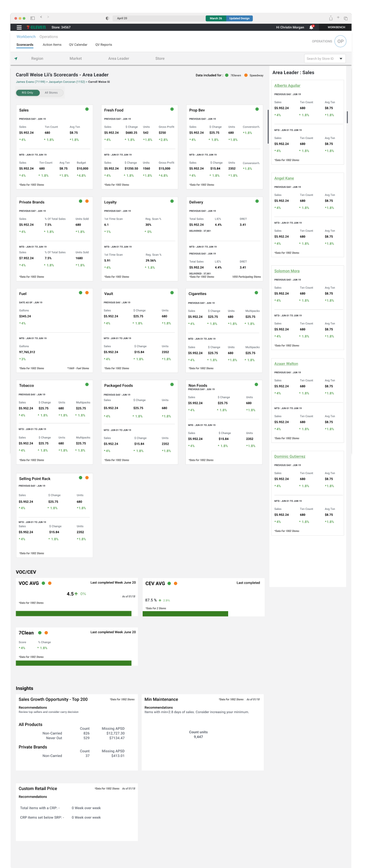Open the OP profile avatar
The height and width of the screenshot is (868, 367).
340,41
